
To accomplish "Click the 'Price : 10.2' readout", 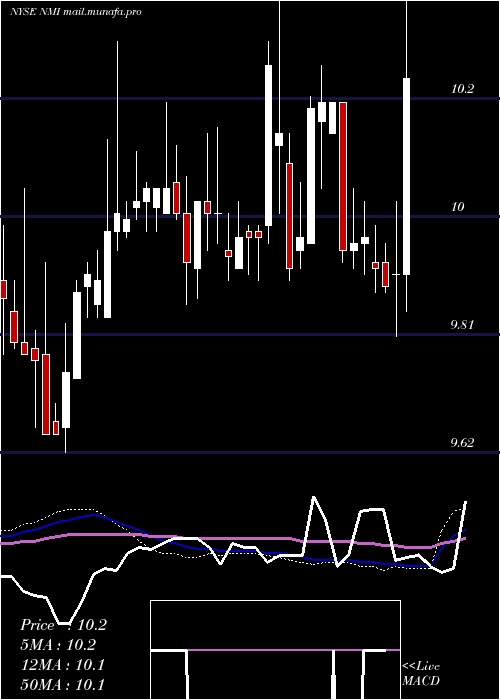I will click(63, 625).
